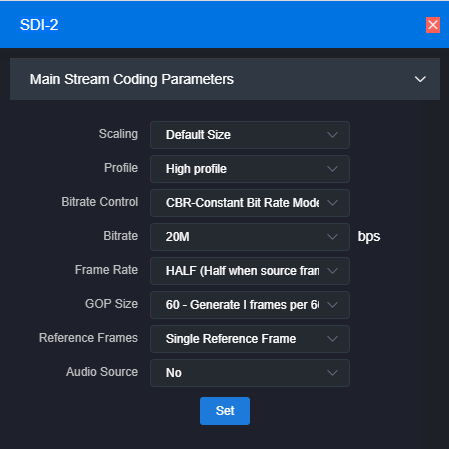Click the bps unit label

369,237
